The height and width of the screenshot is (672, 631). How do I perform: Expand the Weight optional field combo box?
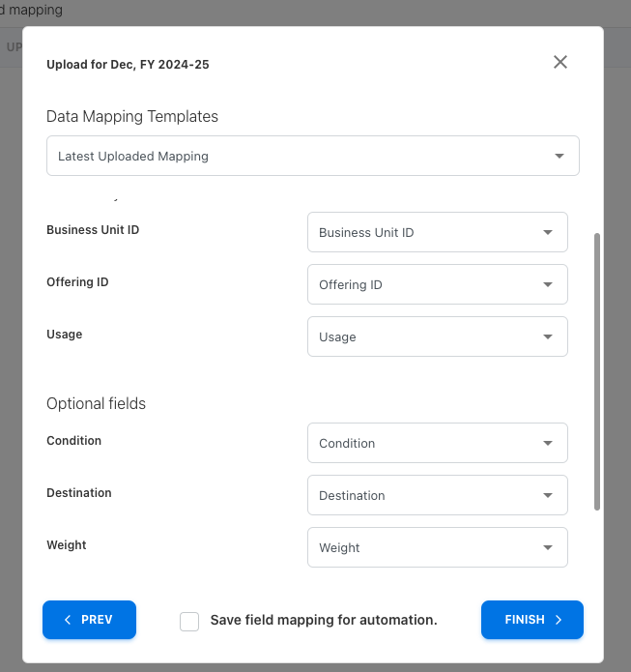click(x=425, y=548)
